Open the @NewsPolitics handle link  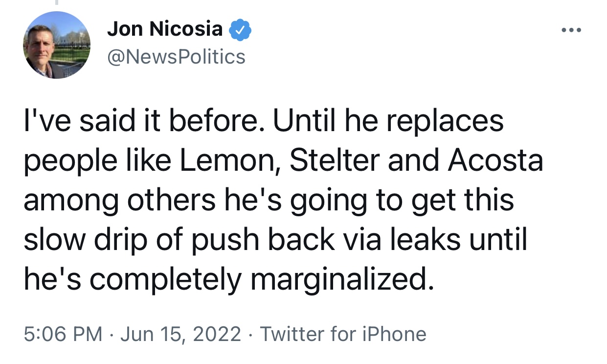pos(176,57)
